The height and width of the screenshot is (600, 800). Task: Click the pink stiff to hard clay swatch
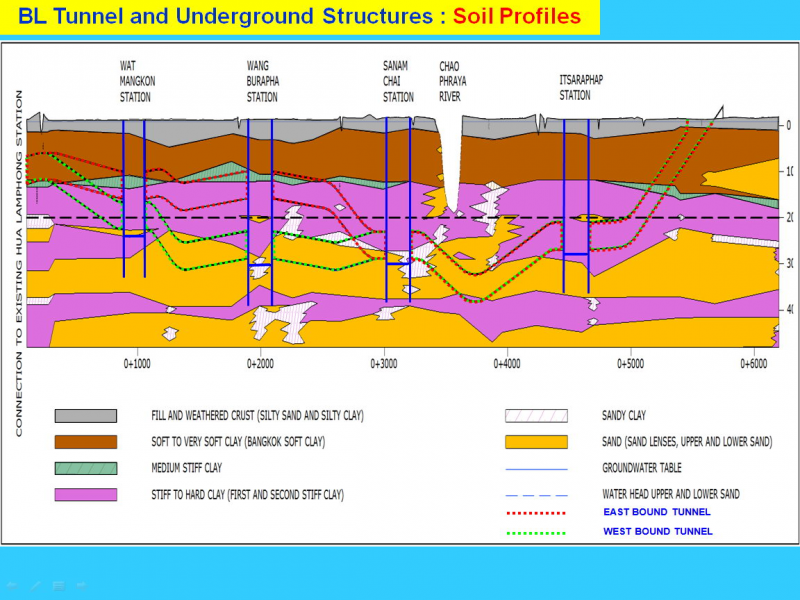(x=85, y=494)
